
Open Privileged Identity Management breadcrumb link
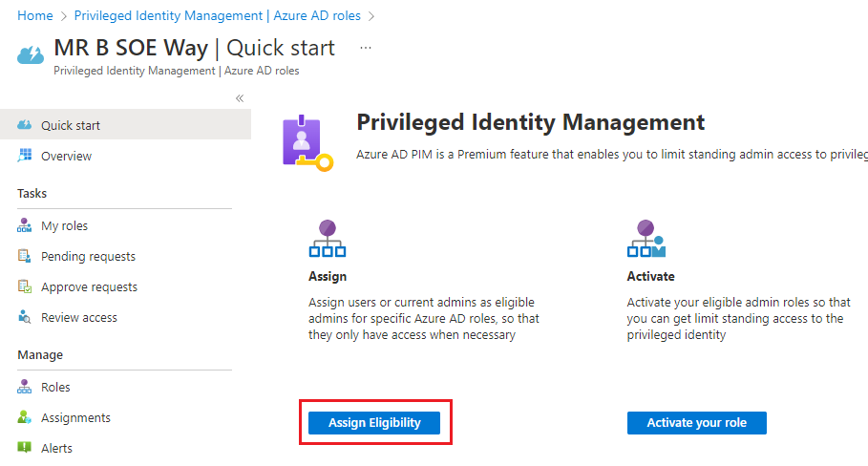coord(217,16)
